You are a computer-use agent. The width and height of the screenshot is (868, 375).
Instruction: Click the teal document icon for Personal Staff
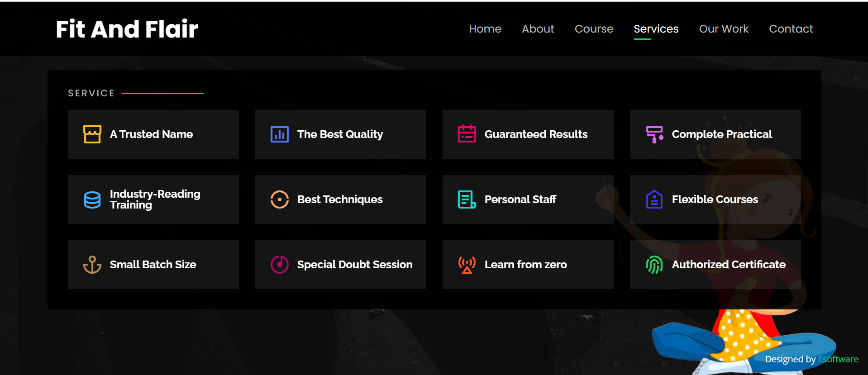point(467,199)
